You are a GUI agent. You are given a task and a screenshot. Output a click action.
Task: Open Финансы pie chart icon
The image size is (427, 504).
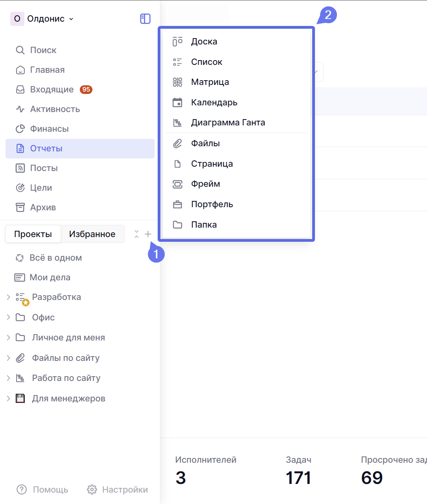(20, 129)
